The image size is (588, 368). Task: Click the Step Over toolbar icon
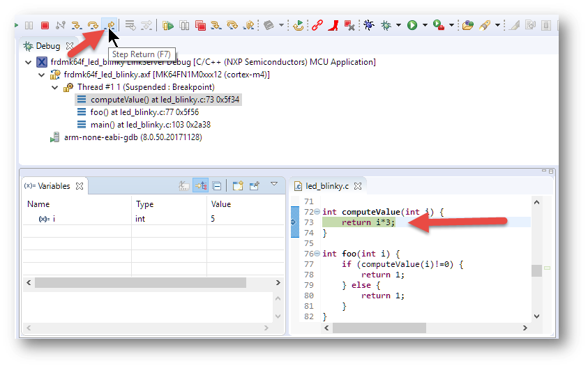click(93, 25)
